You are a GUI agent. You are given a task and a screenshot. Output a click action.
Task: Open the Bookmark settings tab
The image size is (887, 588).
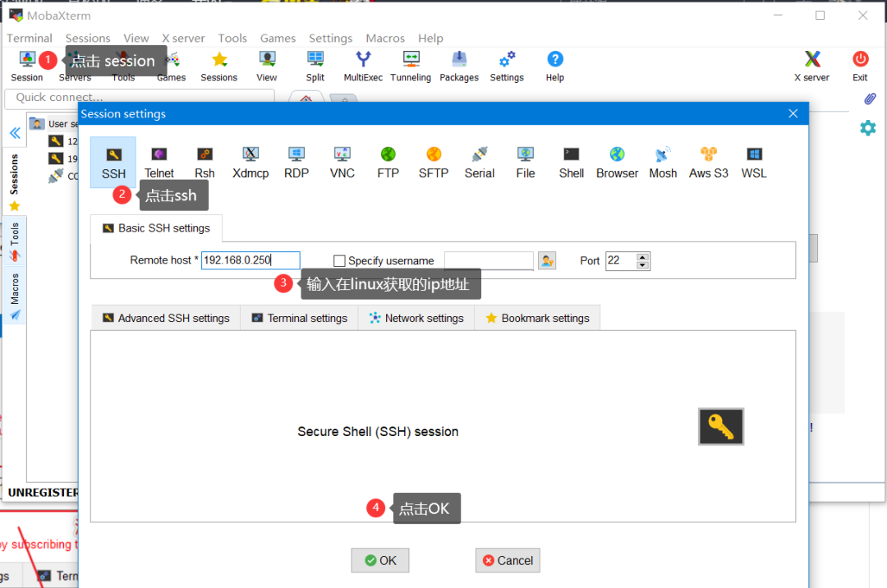537,319
